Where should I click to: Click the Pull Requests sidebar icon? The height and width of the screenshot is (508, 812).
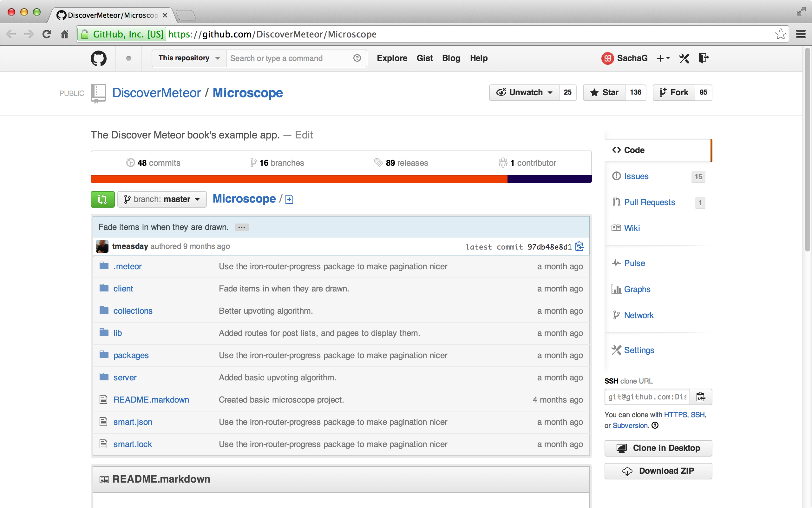[x=616, y=202]
